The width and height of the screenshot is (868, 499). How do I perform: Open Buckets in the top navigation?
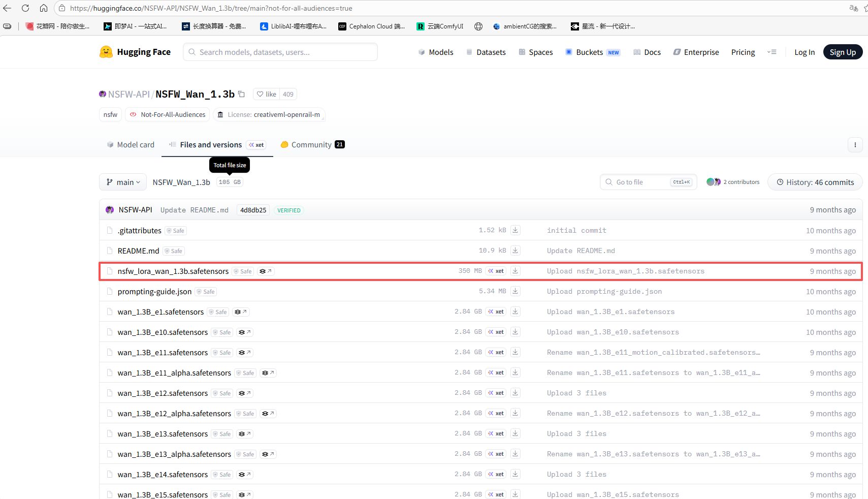tap(593, 52)
